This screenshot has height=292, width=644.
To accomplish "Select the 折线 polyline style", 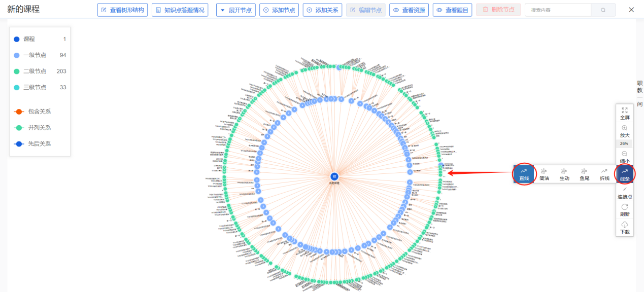I will [604, 174].
